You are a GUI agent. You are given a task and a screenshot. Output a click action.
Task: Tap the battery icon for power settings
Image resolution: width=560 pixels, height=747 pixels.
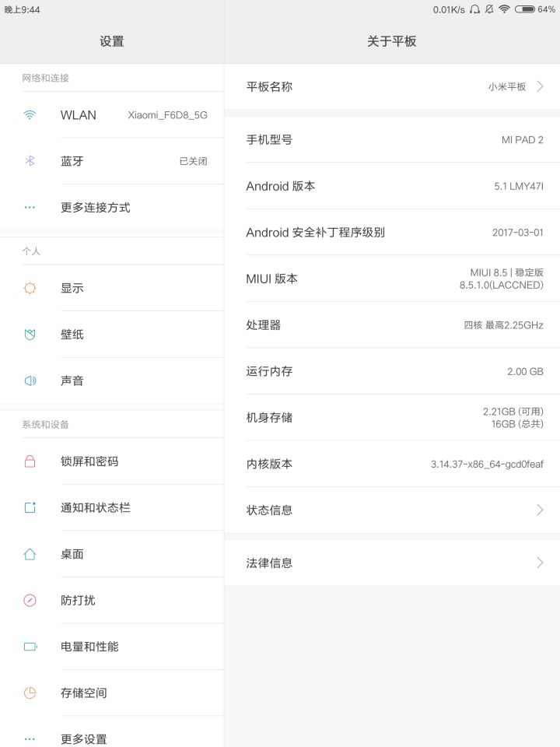[30, 647]
